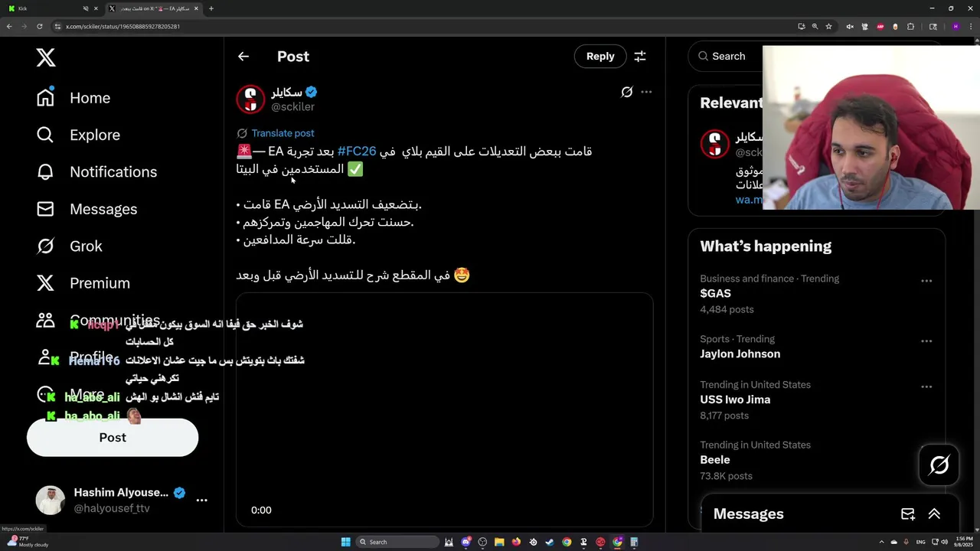
Task: Compose a new message in the Messages drawer
Action: 907,514
